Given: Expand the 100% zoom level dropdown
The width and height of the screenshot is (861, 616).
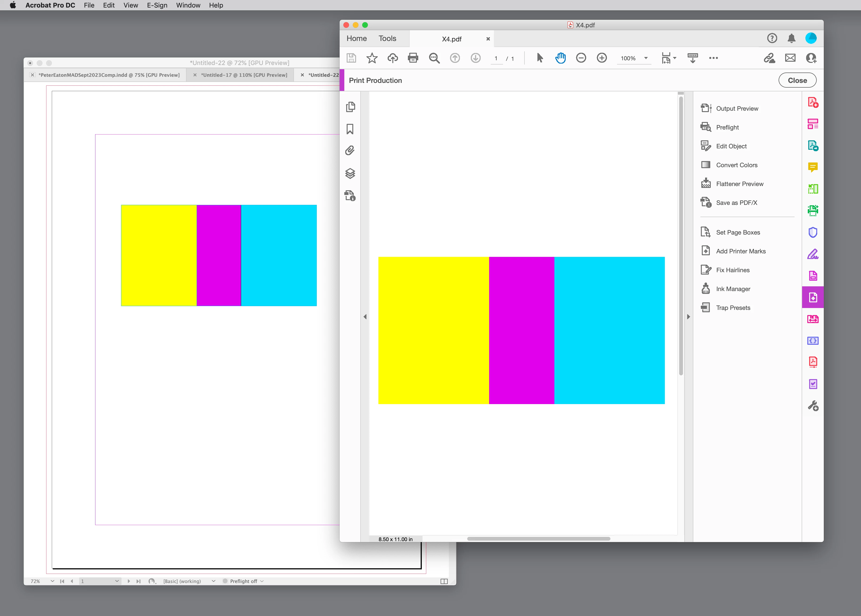Looking at the screenshot, I should pyautogui.click(x=646, y=58).
